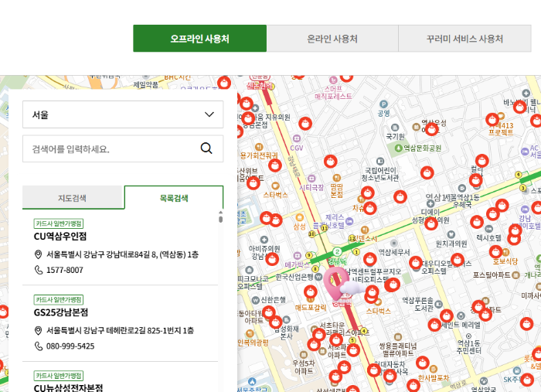Click the red store marker by 대우디오빌 오피스텔
The width and height of the screenshot is (541, 392).
(416, 263)
